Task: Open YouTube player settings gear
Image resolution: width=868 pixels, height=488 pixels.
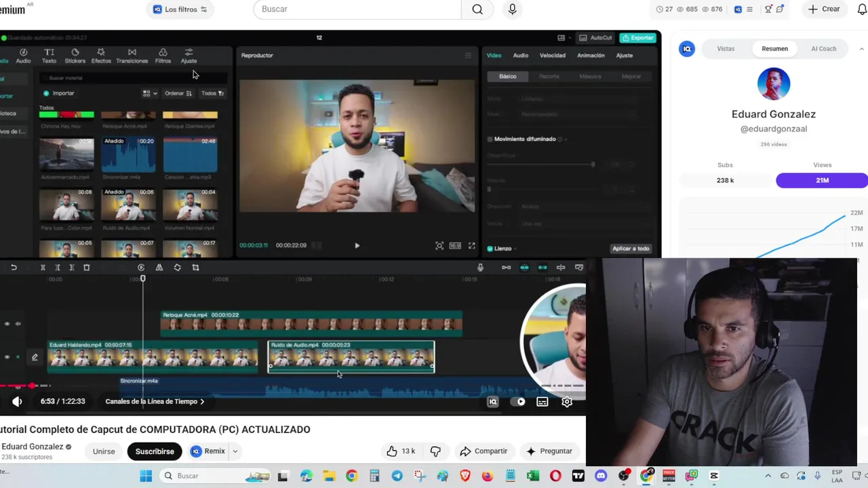Action: [x=567, y=402]
